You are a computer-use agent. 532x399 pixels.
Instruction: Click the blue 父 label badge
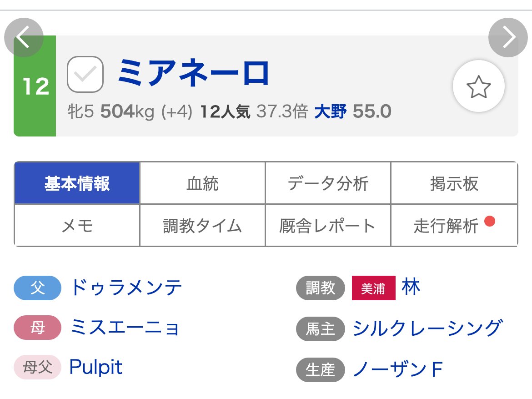coord(37,288)
